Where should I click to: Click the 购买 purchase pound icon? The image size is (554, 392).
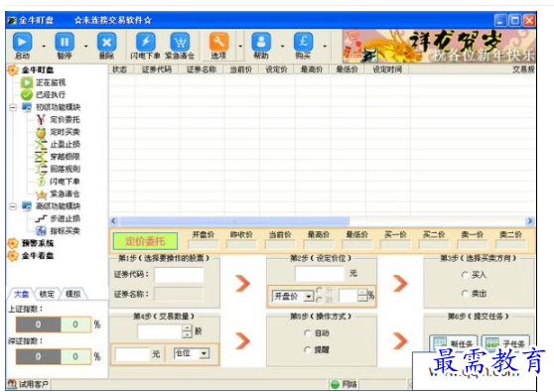click(303, 42)
